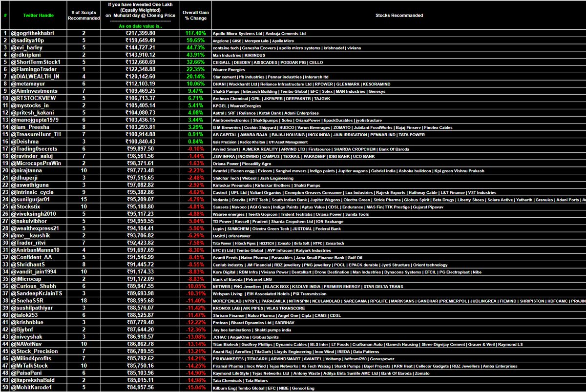Click the Waaree Energies stock cell for @FlamingoTrader_
This screenshot has width=586, height=392.
[399, 69]
